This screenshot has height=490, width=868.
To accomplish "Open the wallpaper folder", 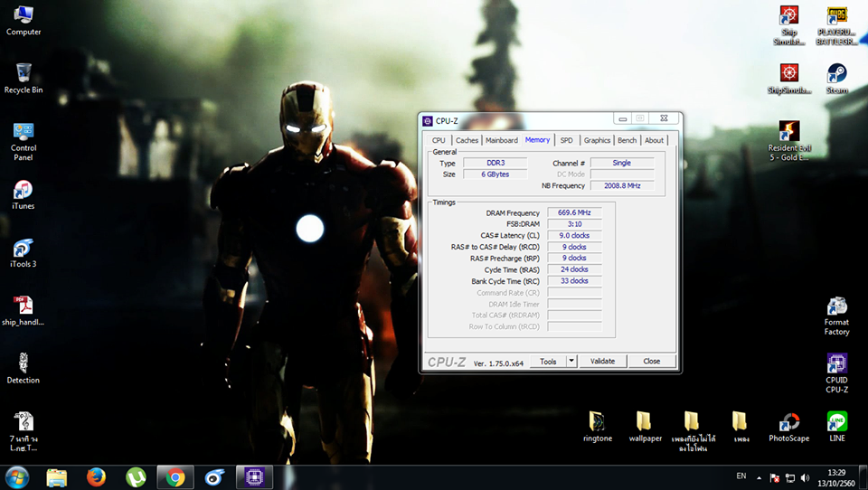I will click(x=645, y=427).
